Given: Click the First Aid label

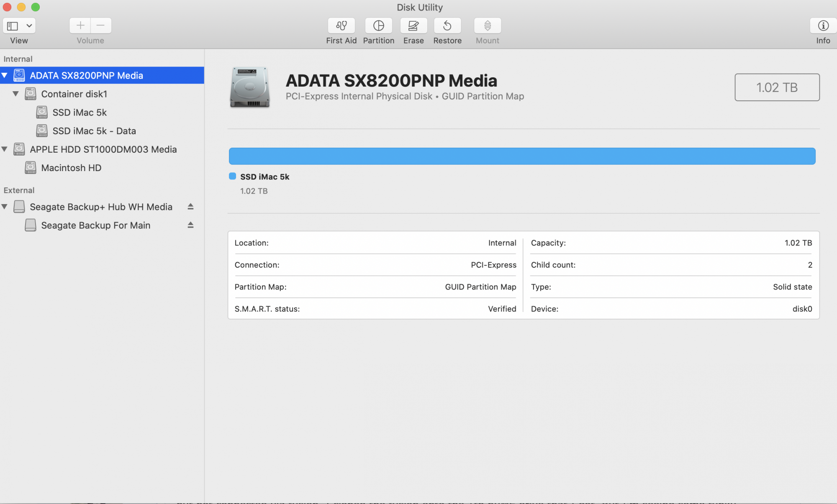Looking at the screenshot, I should pyautogui.click(x=341, y=41).
